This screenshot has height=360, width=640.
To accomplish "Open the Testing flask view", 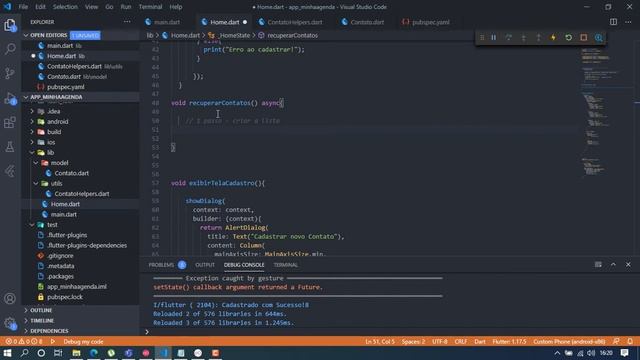I will click(10, 147).
